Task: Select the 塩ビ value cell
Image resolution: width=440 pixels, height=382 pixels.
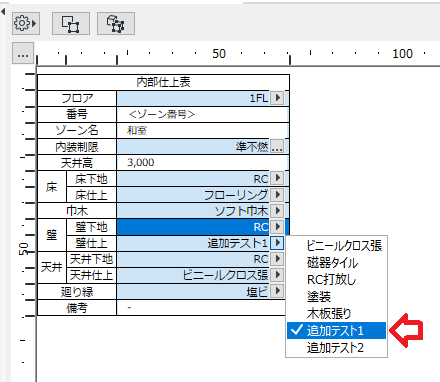Action: (193, 291)
